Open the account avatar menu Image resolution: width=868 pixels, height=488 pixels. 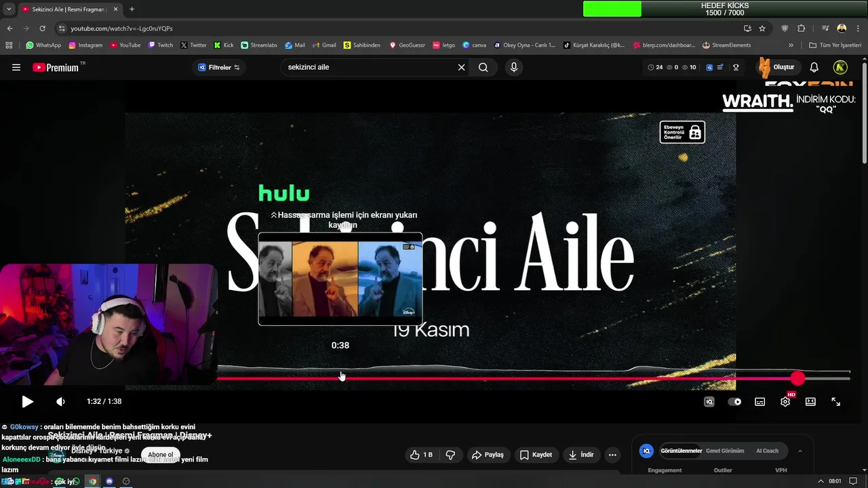pyautogui.click(x=840, y=67)
